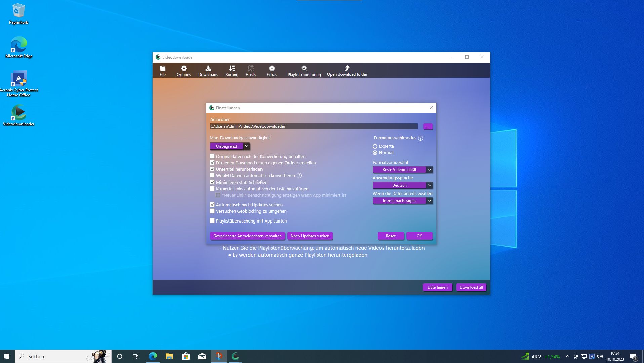Click the Hosts icon
This screenshot has height=363, width=644.
click(x=250, y=70)
